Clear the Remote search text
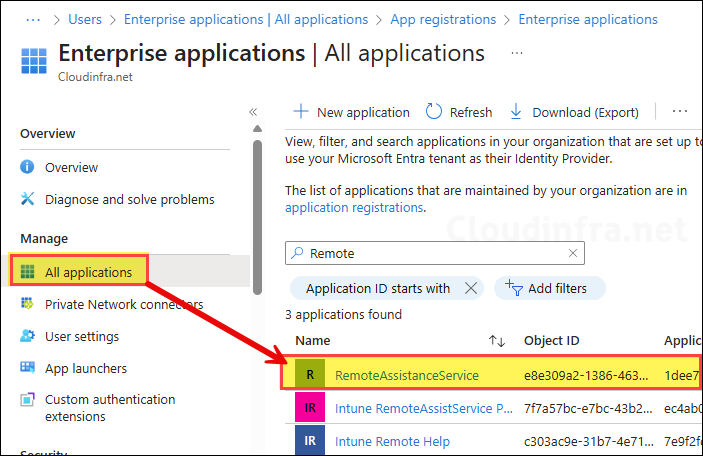 [x=573, y=254]
